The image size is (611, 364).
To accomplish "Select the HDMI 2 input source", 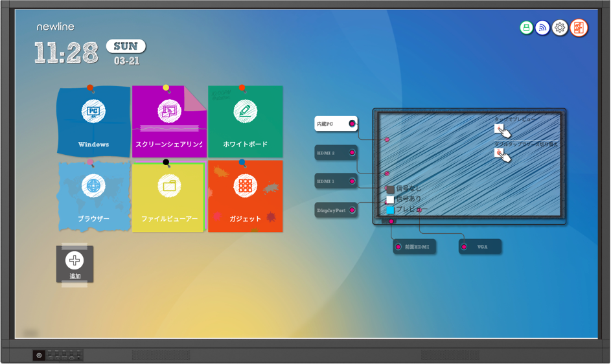I will point(336,153).
